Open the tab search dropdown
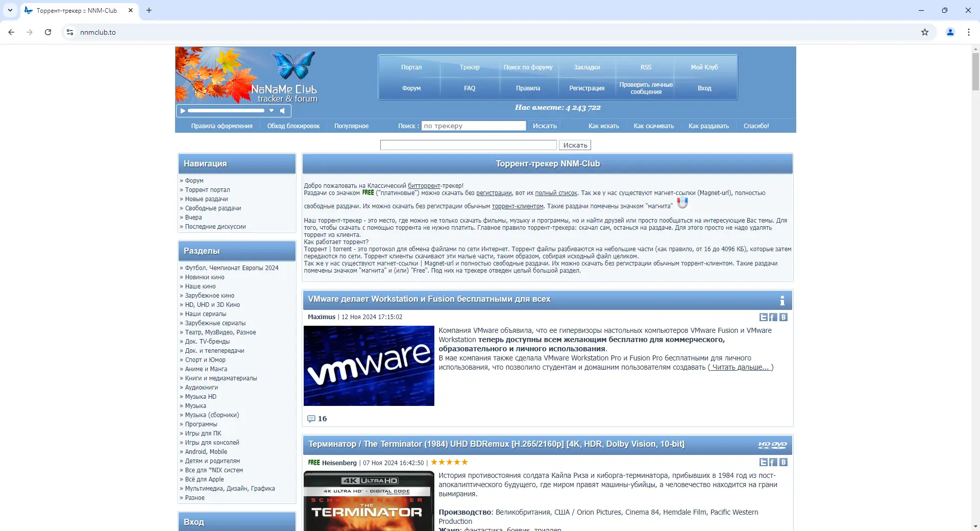 [10, 10]
